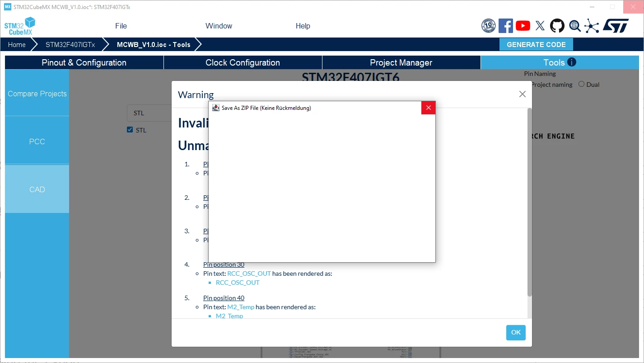
Task: Close the Save As ZIP File dialog
Action: [428, 108]
